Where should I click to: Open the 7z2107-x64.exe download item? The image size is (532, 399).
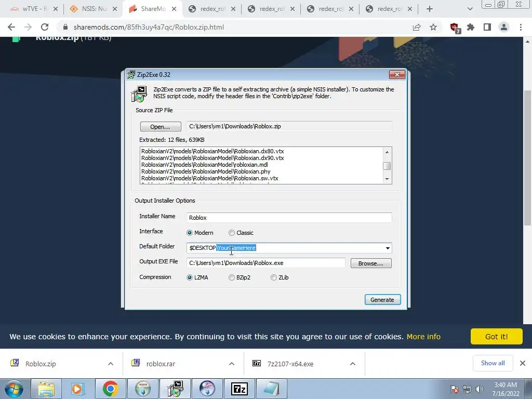(x=290, y=364)
